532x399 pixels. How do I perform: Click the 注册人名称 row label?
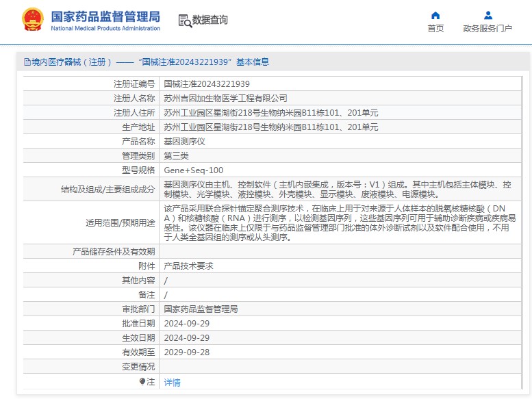pyautogui.click(x=134, y=99)
